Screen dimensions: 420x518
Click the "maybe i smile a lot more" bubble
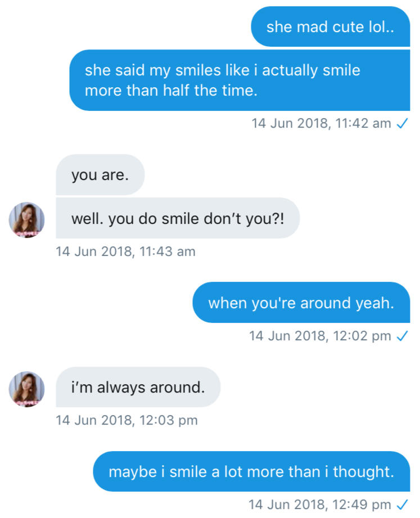tap(251, 472)
